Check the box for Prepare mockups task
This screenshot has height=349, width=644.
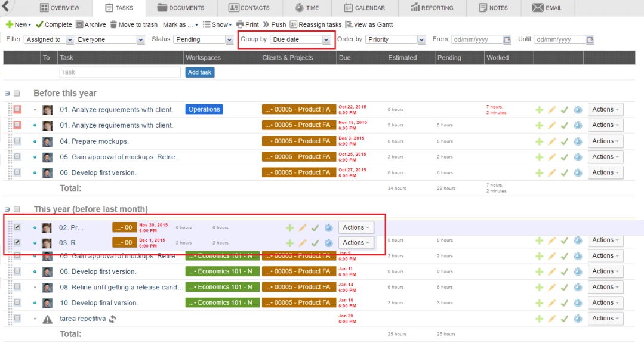coord(17,141)
